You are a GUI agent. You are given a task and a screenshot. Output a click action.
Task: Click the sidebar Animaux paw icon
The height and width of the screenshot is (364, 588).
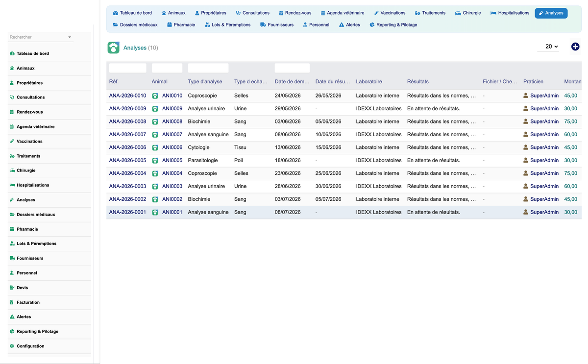click(x=12, y=68)
